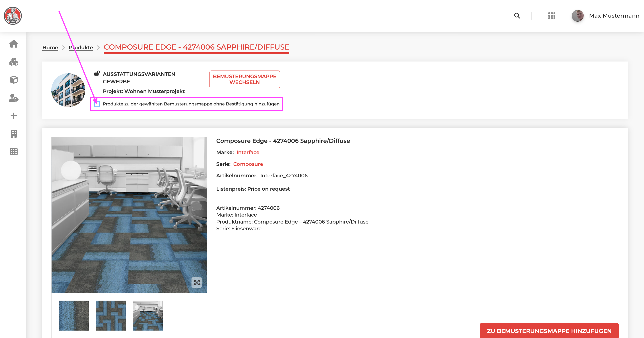Screen dimensions: 644x338
Task: Click the company logo in the header
Action: point(13,16)
